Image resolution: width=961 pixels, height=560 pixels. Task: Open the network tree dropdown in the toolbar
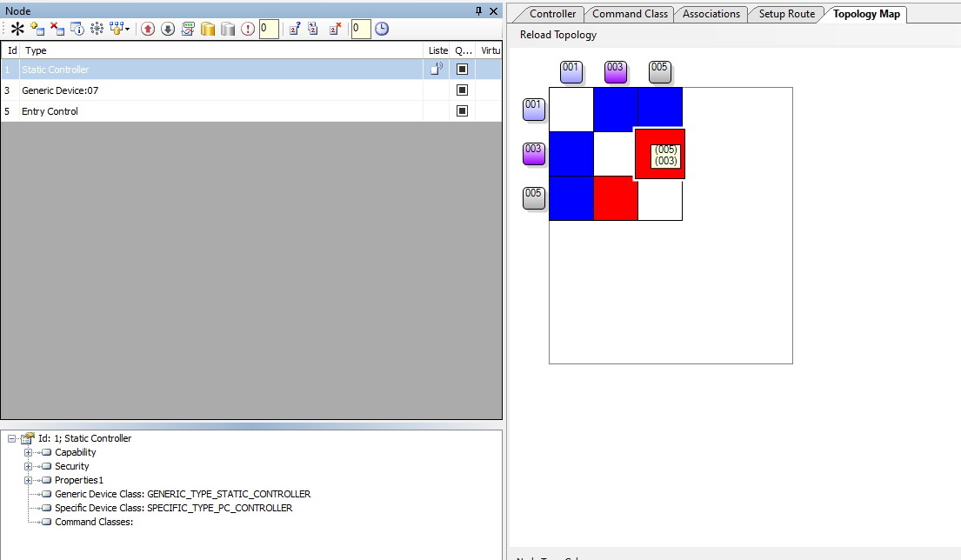[119, 29]
